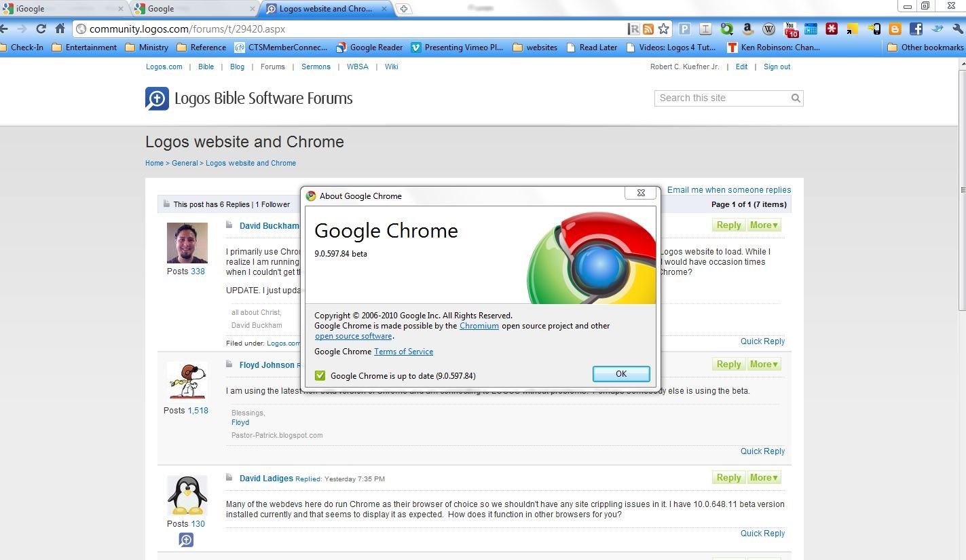Click the yellow sticky note extension icon
The height and width of the screenshot is (560, 966).
click(853, 29)
